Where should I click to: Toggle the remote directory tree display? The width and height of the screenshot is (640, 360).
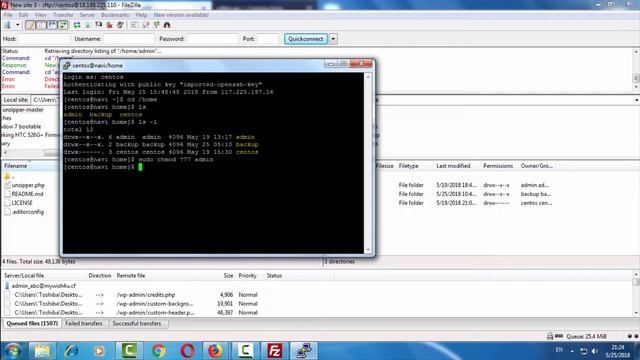52,25
